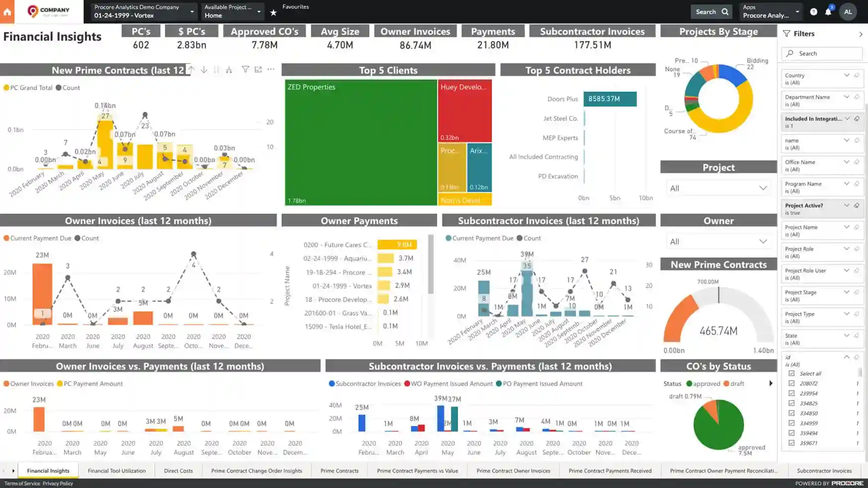Screen dimensions: 868x488
Task: Click the drill down arrow on chart
Action: [204, 70]
